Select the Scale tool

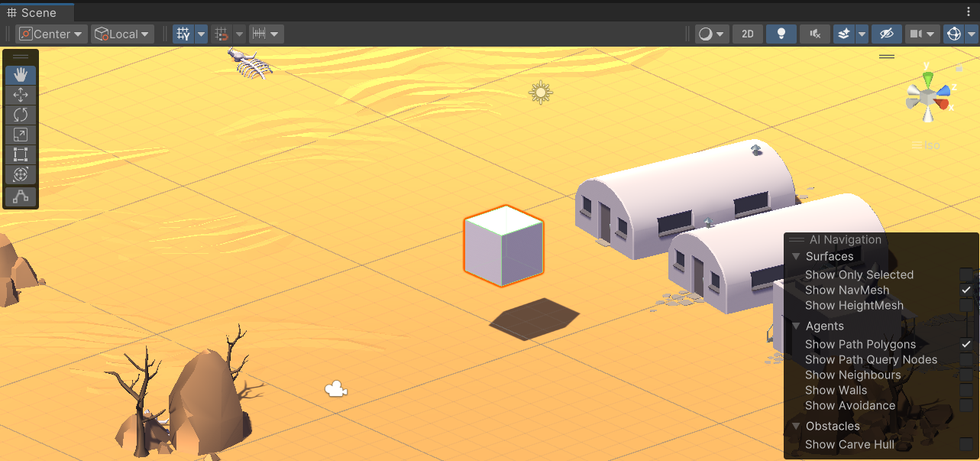pyautogui.click(x=21, y=135)
